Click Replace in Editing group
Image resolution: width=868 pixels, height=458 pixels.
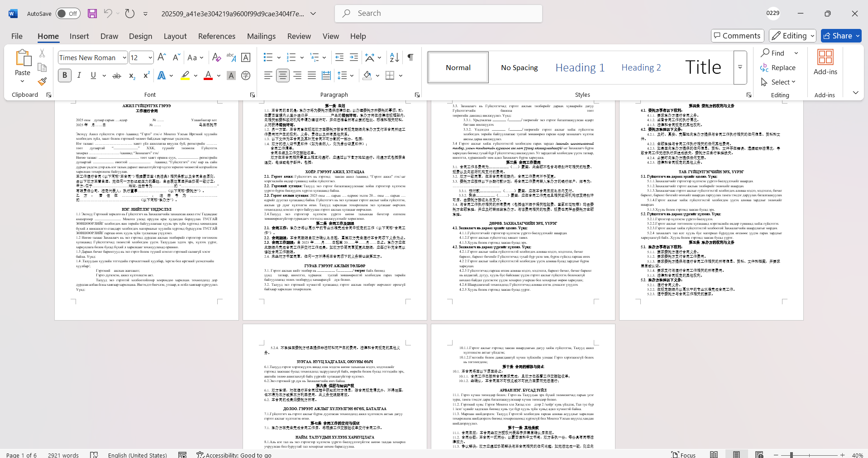pos(778,67)
